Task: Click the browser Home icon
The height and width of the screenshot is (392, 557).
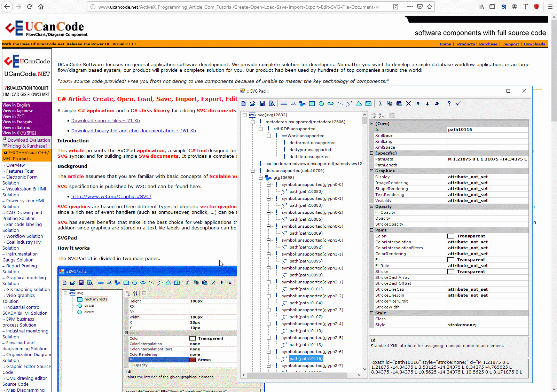Action: click(41, 7)
